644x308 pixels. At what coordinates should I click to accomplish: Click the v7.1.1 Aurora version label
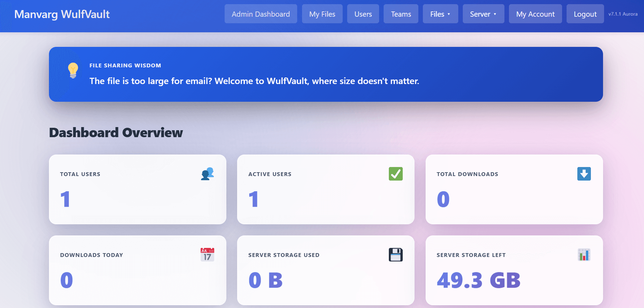point(623,14)
